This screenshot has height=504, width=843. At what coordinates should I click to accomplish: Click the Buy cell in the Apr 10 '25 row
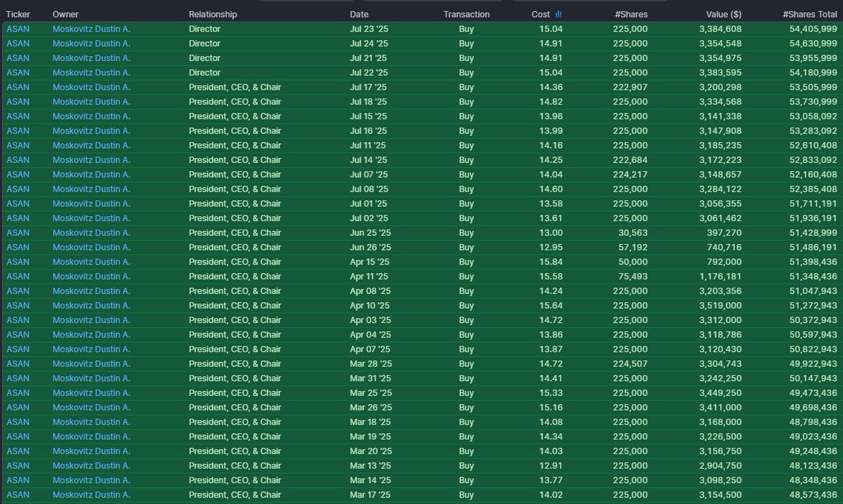point(466,305)
